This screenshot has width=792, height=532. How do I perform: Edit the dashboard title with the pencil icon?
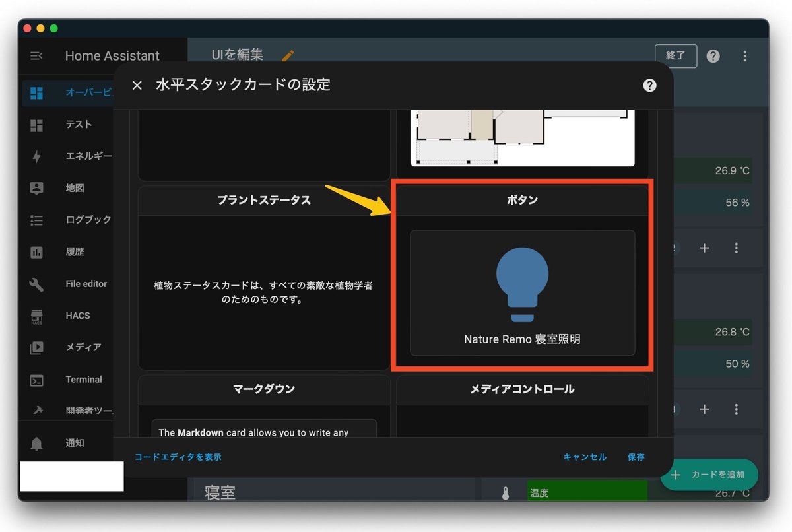(x=288, y=55)
